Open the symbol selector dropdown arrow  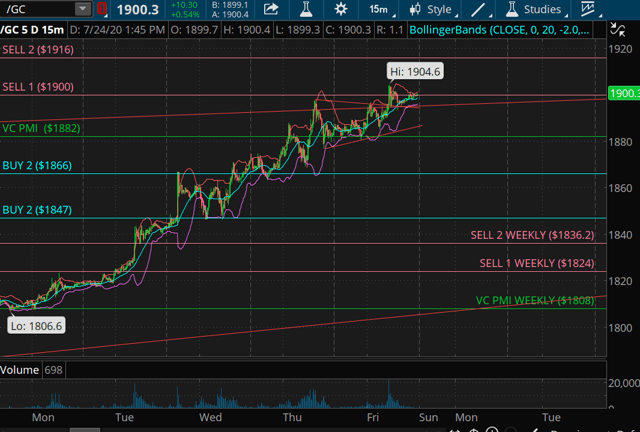(x=83, y=9)
